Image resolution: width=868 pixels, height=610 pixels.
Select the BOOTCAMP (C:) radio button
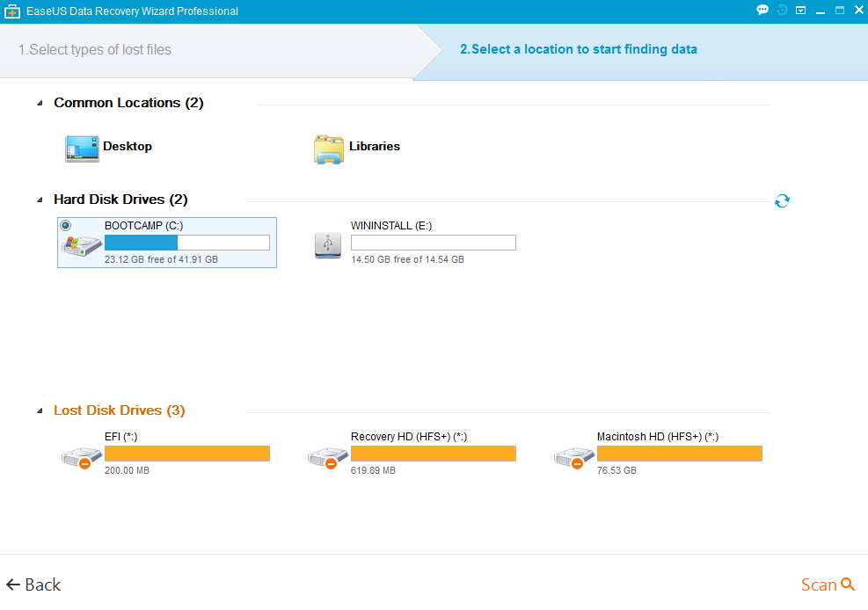(x=66, y=226)
